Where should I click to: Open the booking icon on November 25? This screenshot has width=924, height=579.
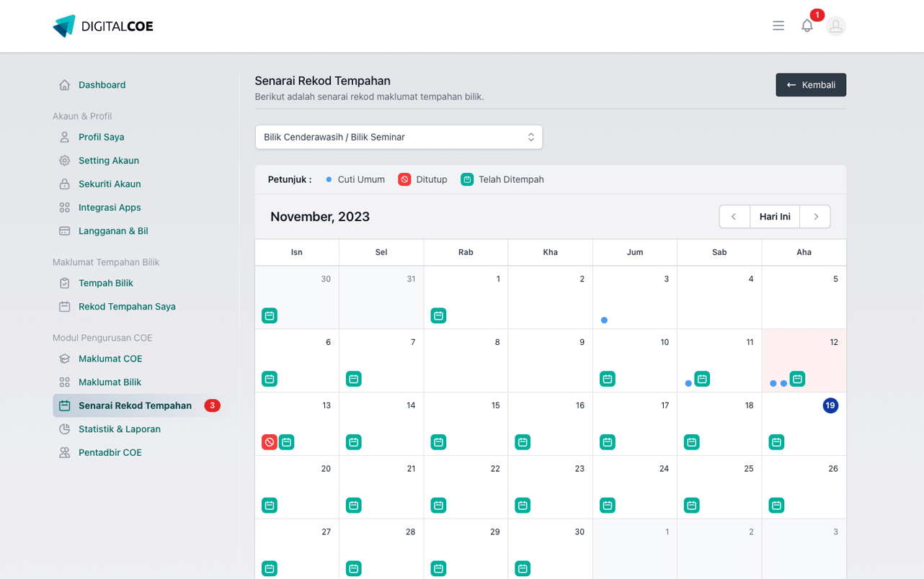point(692,506)
